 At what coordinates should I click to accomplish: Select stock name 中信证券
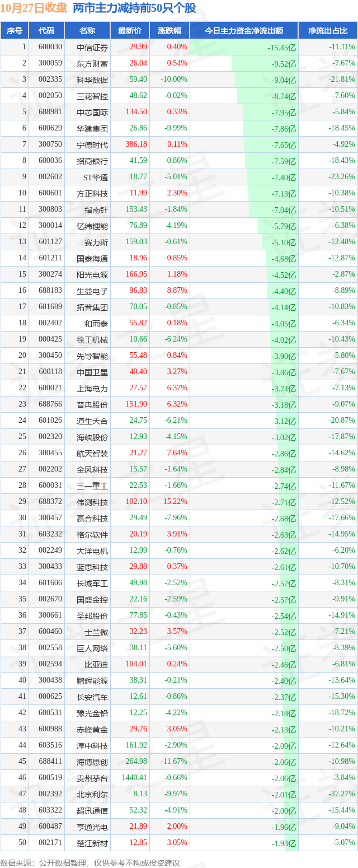92,47
